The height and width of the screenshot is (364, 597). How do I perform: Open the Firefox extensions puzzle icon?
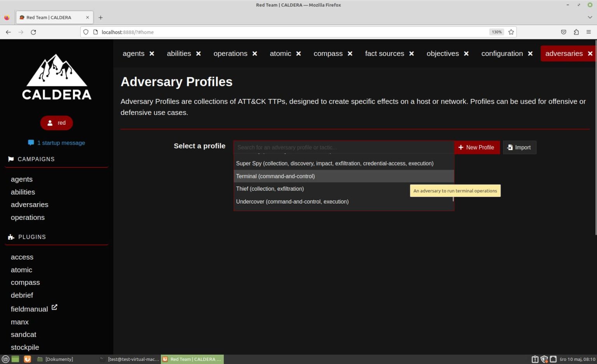(576, 32)
